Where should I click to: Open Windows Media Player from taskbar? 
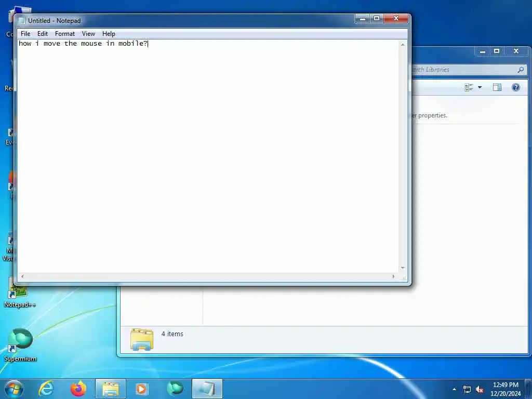tap(142, 389)
